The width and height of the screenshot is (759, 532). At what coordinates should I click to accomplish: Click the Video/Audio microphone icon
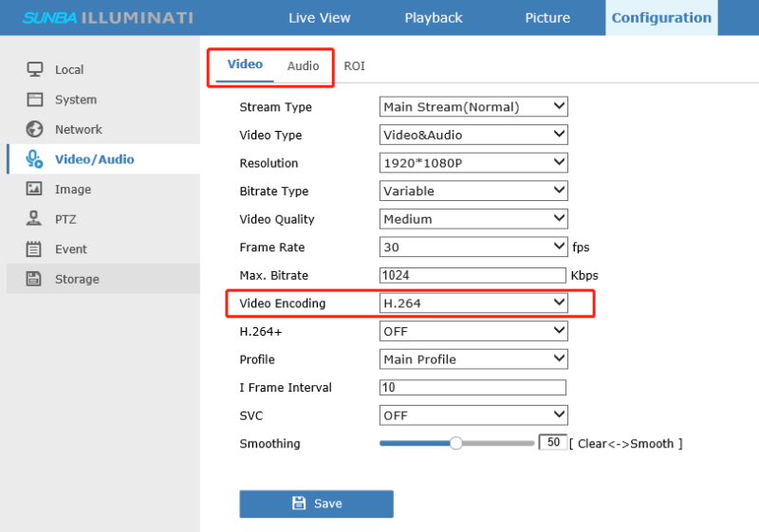click(35, 159)
